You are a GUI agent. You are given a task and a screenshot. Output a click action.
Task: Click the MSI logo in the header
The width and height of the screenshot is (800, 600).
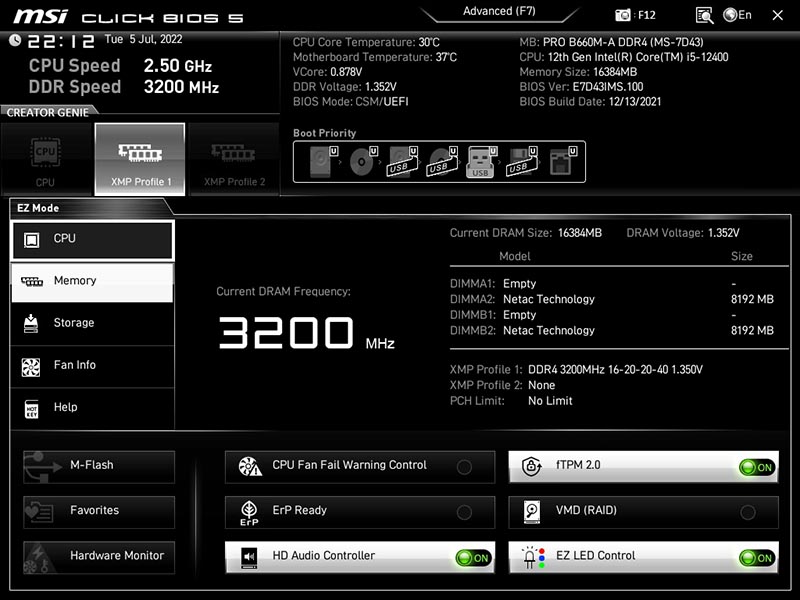(x=41, y=16)
